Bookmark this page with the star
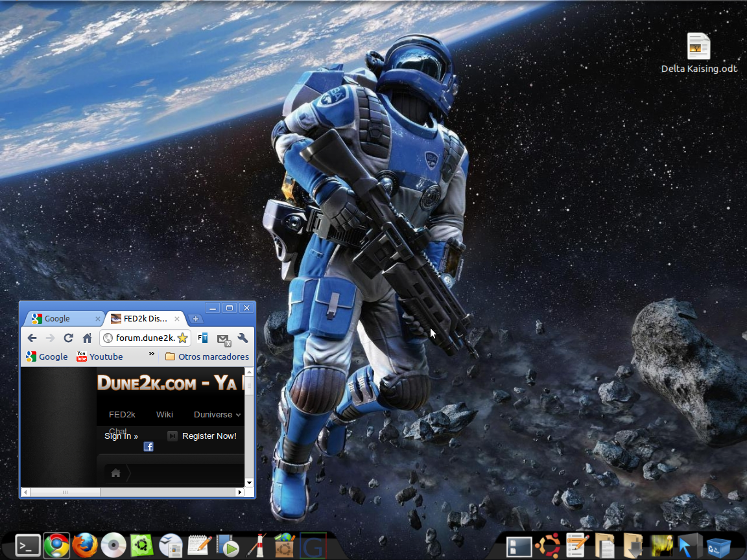 coord(182,338)
